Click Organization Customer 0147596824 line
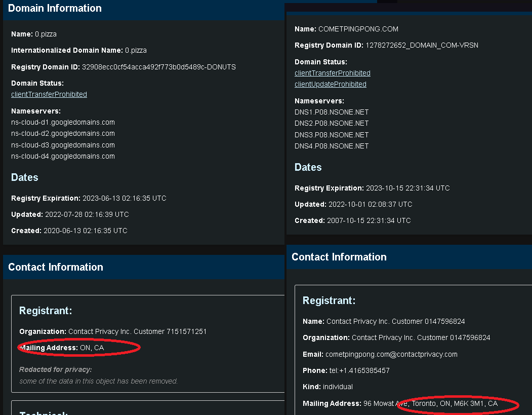This screenshot has height=415, width=532. [x=396, y=337]
